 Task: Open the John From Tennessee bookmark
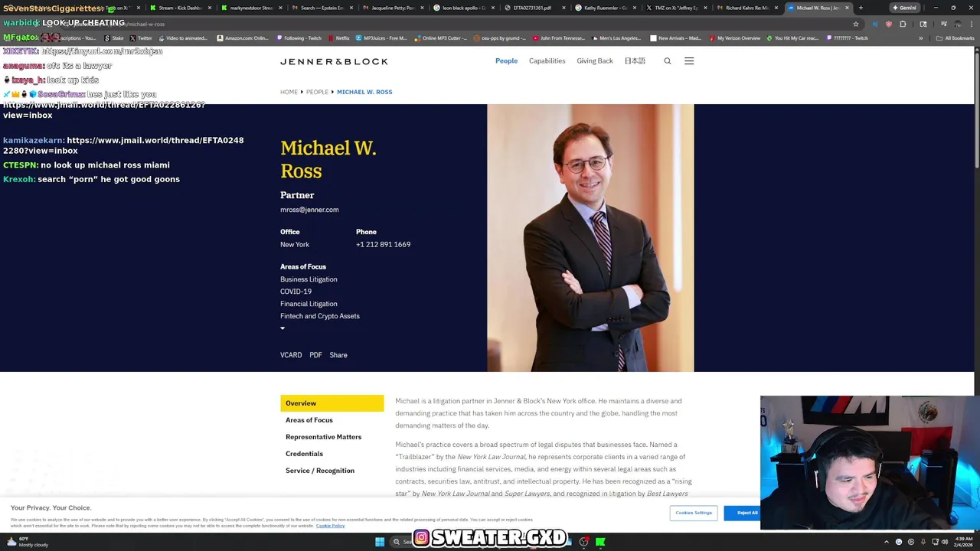[557, 38]
